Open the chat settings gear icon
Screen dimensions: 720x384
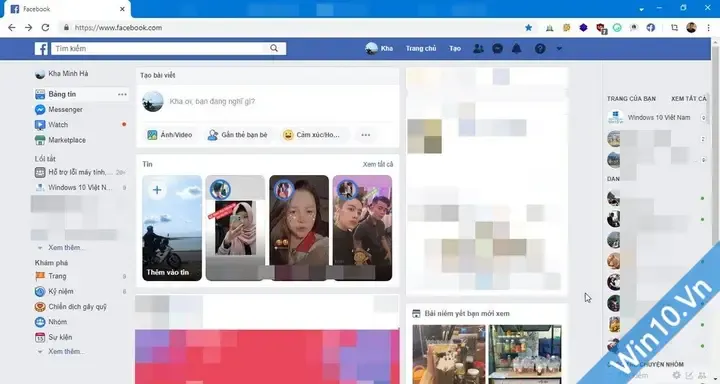click(676, 375)
